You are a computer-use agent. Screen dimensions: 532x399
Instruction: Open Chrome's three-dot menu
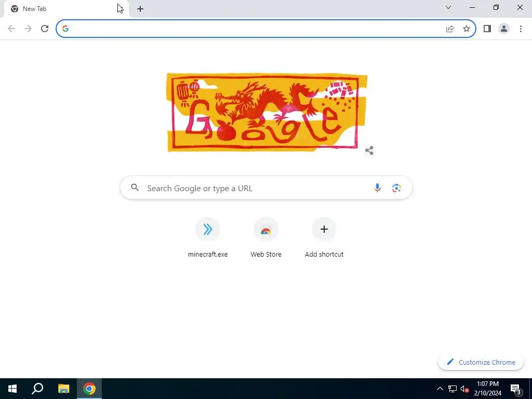(x=521, y=29)
